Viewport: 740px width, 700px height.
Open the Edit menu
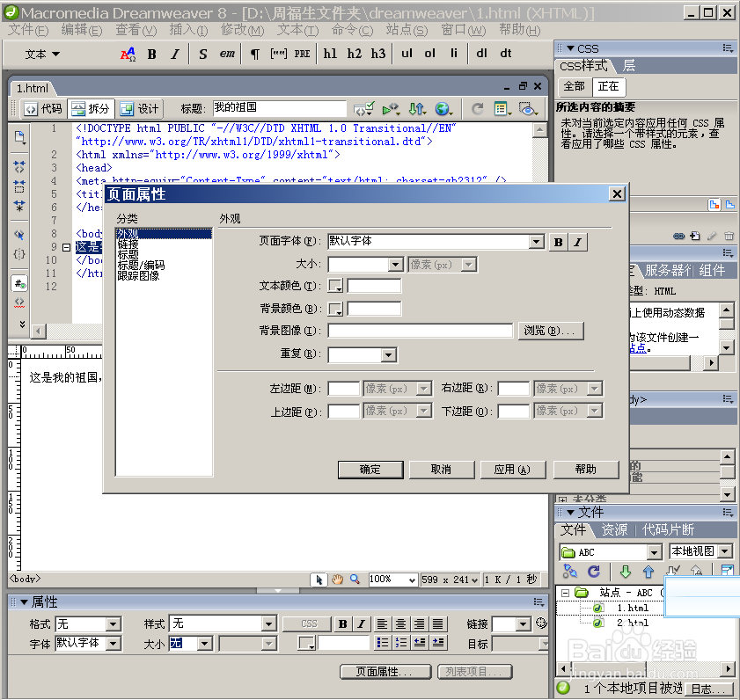pos(82,30)
